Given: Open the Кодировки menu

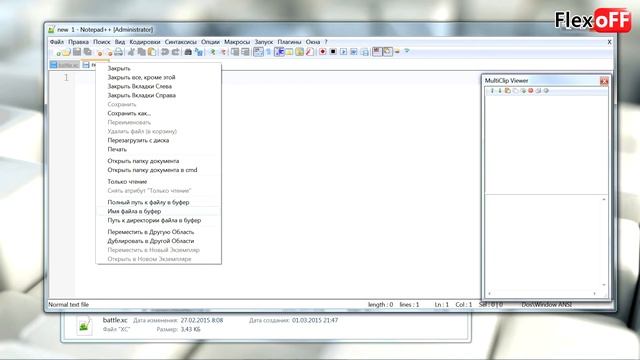Looking at the screenshot, I should coord(145,42).
